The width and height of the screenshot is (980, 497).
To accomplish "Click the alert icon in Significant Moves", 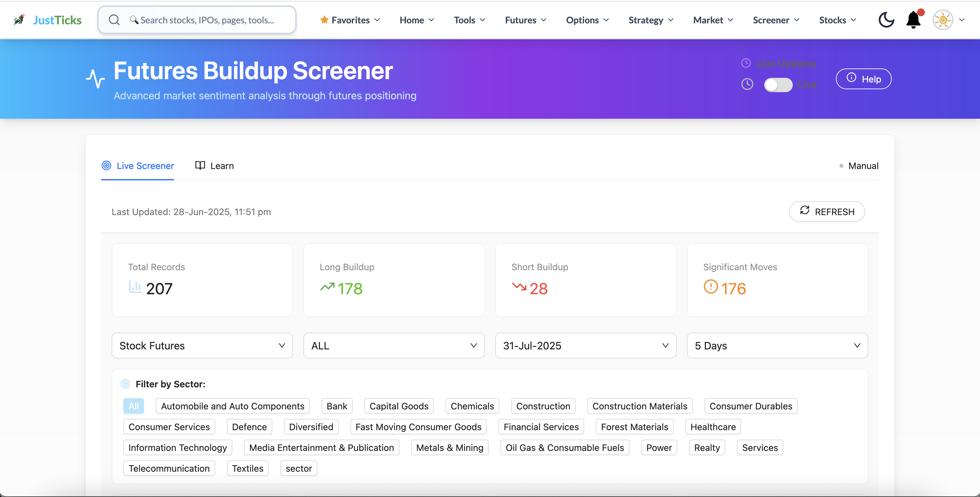I will pos(711,287).
